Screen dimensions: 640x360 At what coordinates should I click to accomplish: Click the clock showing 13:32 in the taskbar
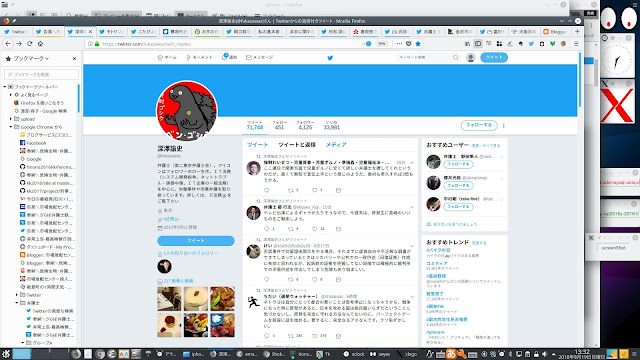[x=582, y=354]
